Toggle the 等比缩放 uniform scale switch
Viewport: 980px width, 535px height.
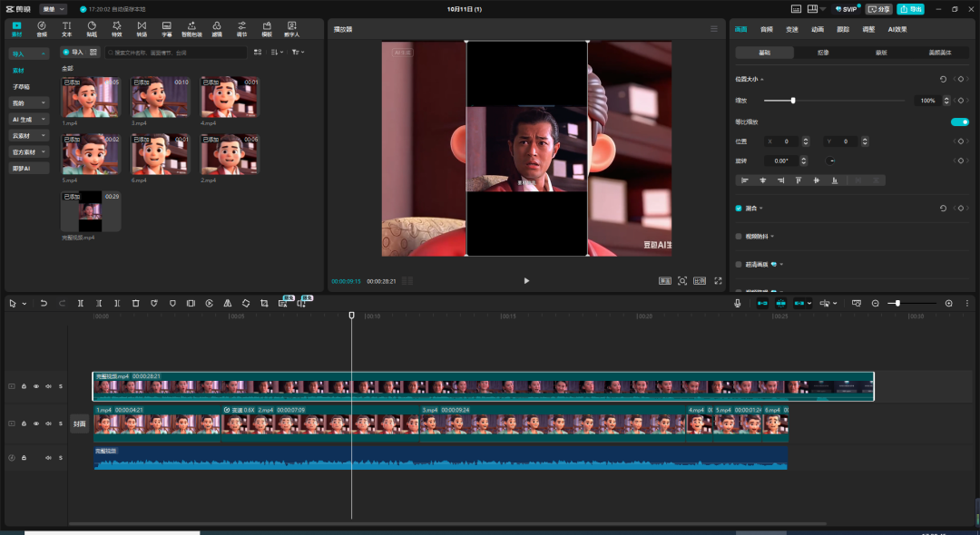[x=959, y=122]
